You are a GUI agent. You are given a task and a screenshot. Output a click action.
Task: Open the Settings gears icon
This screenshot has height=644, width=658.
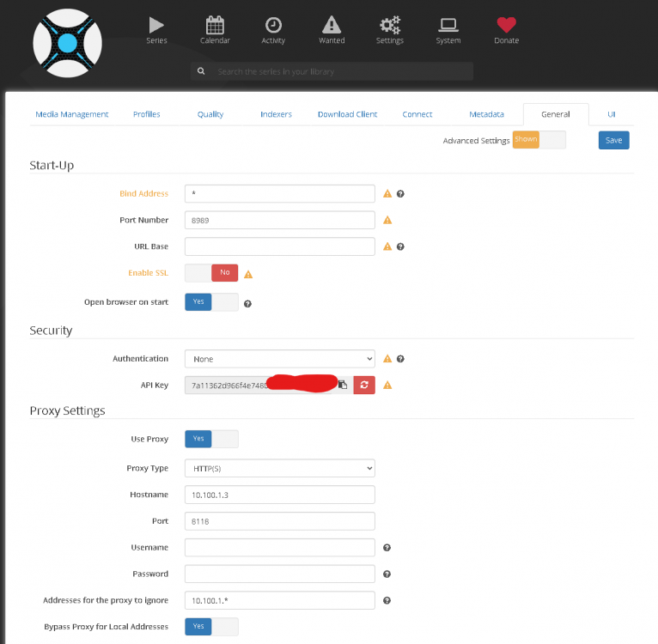click(x=390, y=25)
